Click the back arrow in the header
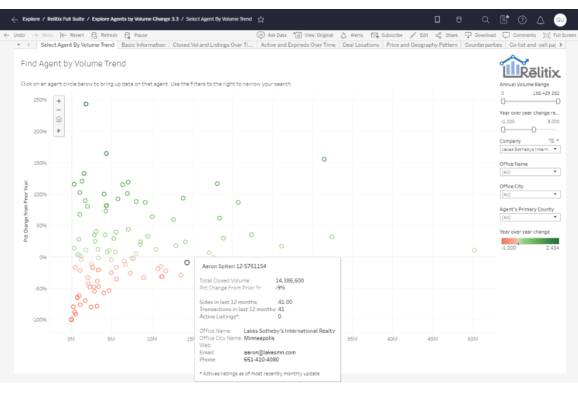The image size is (578, 403). (x=14, y=20)
